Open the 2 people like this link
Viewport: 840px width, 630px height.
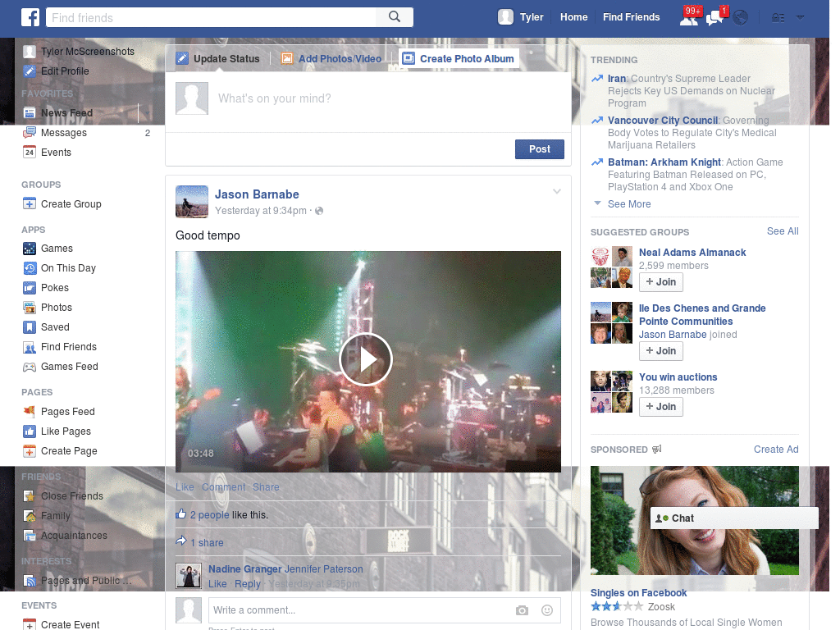click(209, 515)
